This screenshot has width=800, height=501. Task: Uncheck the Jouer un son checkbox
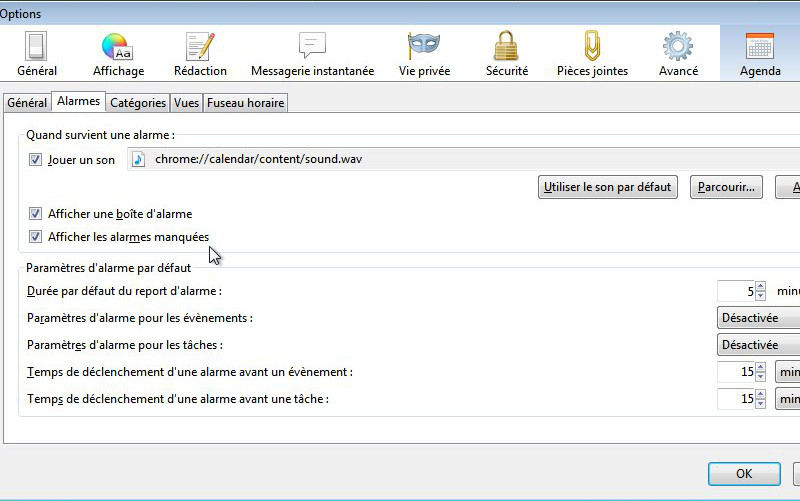click(35, 160)
